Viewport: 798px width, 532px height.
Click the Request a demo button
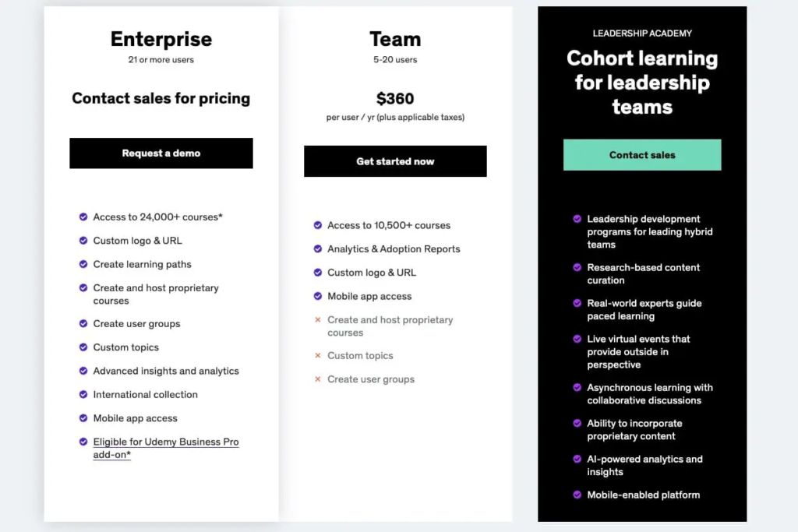pos(161,153)
